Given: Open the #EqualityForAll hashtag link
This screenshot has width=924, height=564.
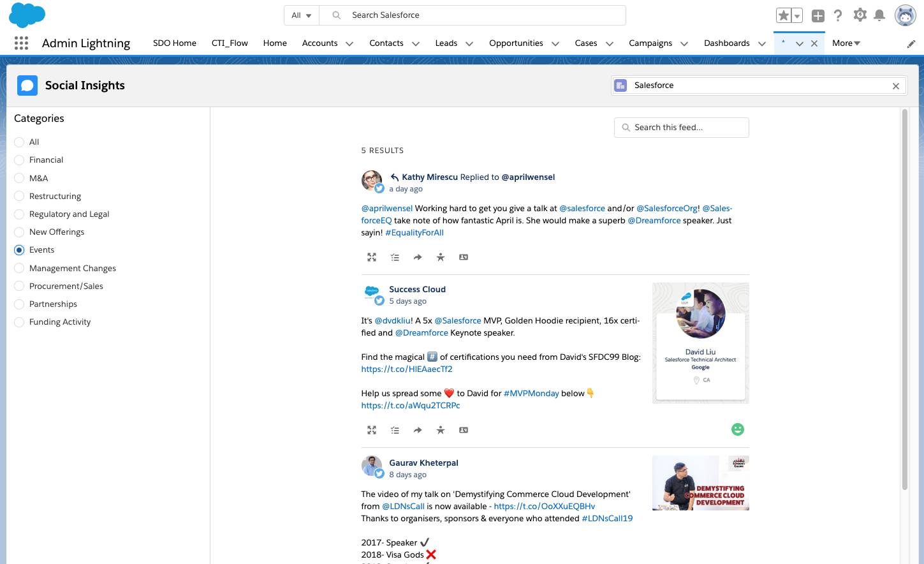Looking at the screenshot, I should (x=414, y=232).
